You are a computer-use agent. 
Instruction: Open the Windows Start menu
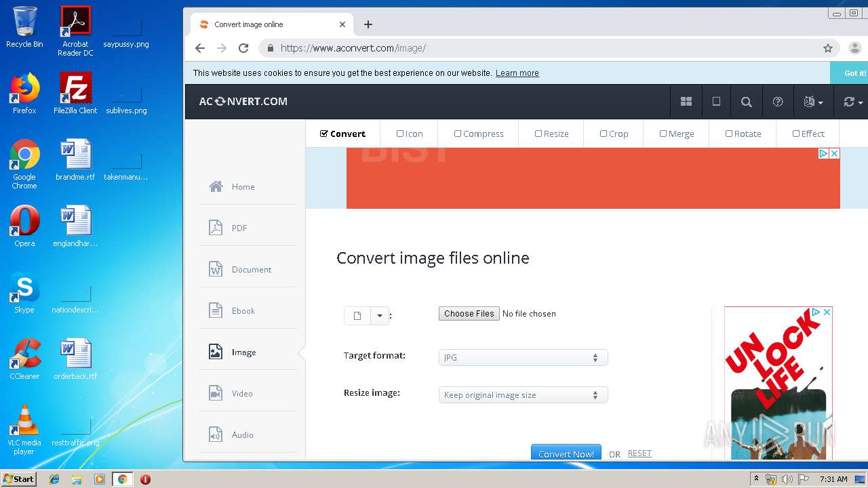(19, 479)
